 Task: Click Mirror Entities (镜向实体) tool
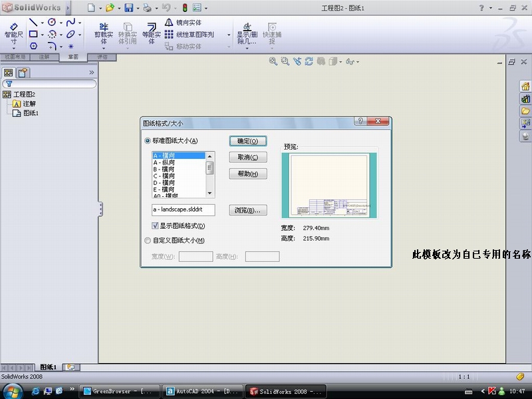(x=184, y=23)
